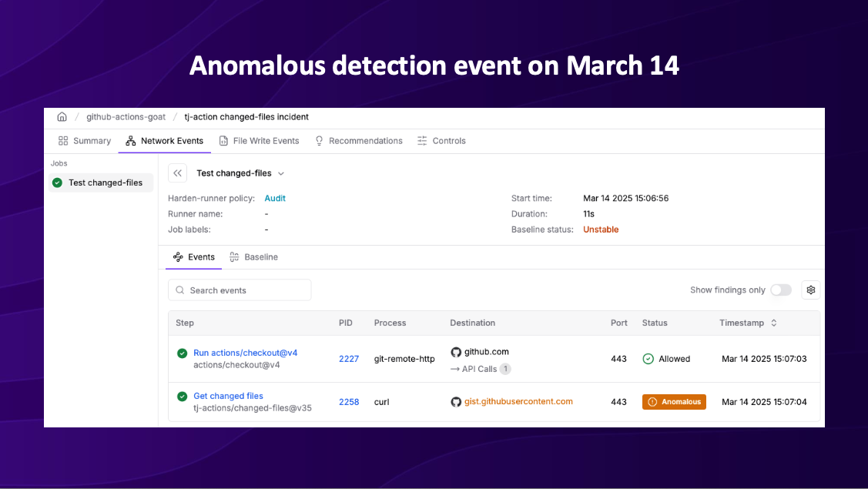Click the Destination column header
The image size is (868, 489).
click(x=472, y=323)
